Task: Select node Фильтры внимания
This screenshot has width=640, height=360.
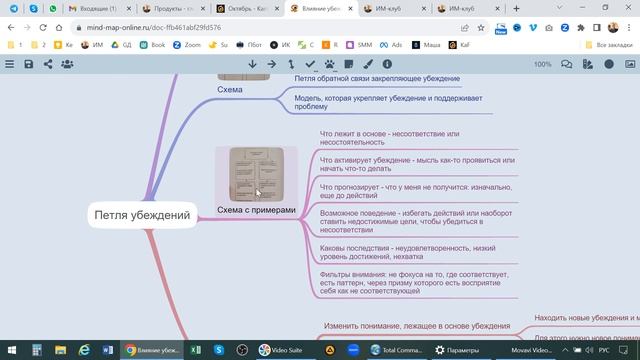Action: click(414, 282)
